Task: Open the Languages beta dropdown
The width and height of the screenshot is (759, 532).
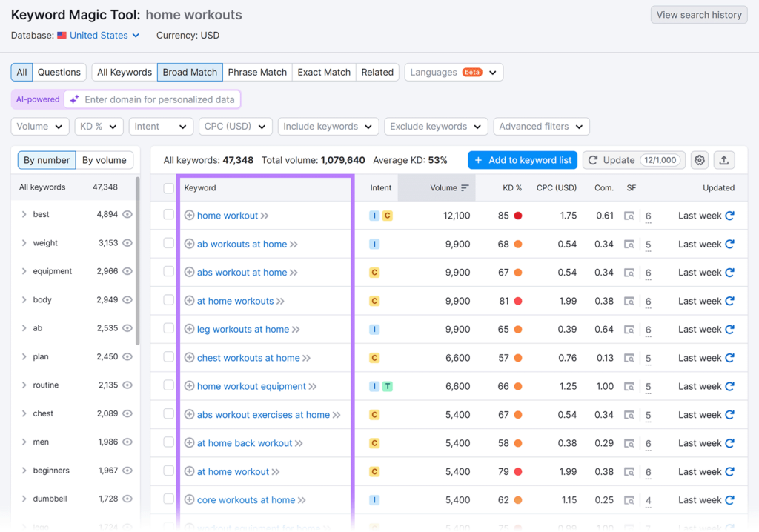Action: pos(454,73)
